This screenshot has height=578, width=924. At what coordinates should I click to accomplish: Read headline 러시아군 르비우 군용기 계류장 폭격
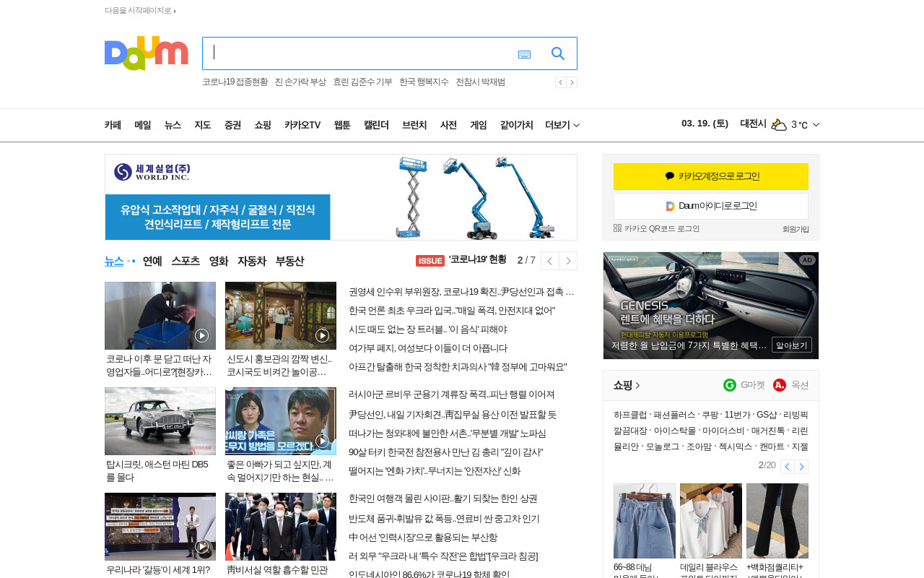click(452, 394)
